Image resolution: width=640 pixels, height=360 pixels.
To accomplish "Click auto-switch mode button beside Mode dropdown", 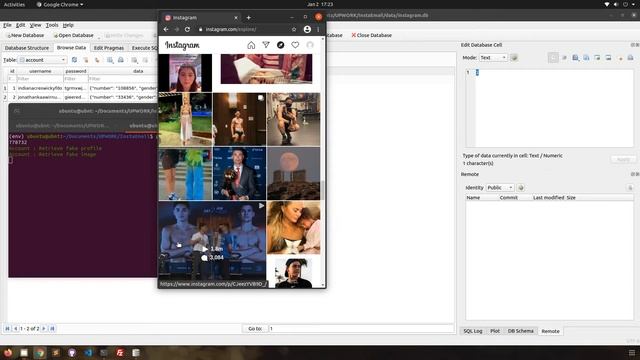I will click(514, 58).
